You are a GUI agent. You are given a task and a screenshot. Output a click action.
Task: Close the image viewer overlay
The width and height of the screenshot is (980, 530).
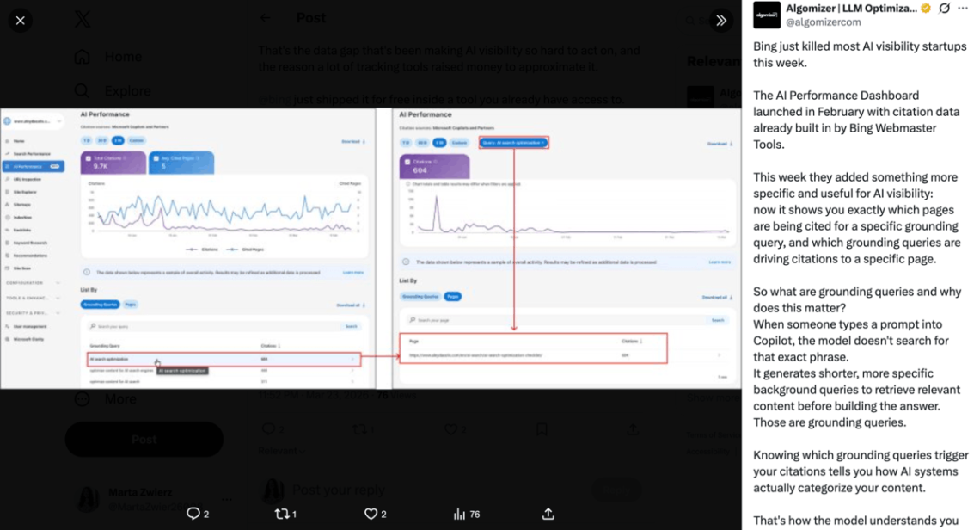point(20,21)
